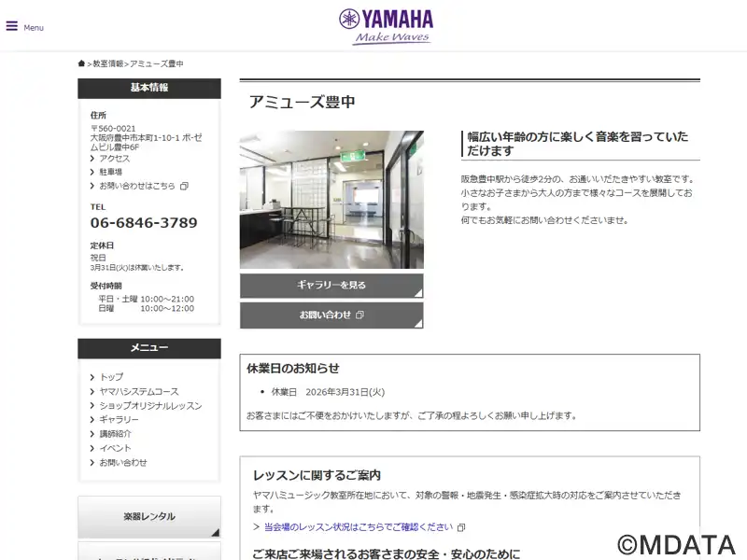Click the 基本情報 panel header
Viewport: 747px width, 560px height.
pyautogui.click(x=149, y=88)
